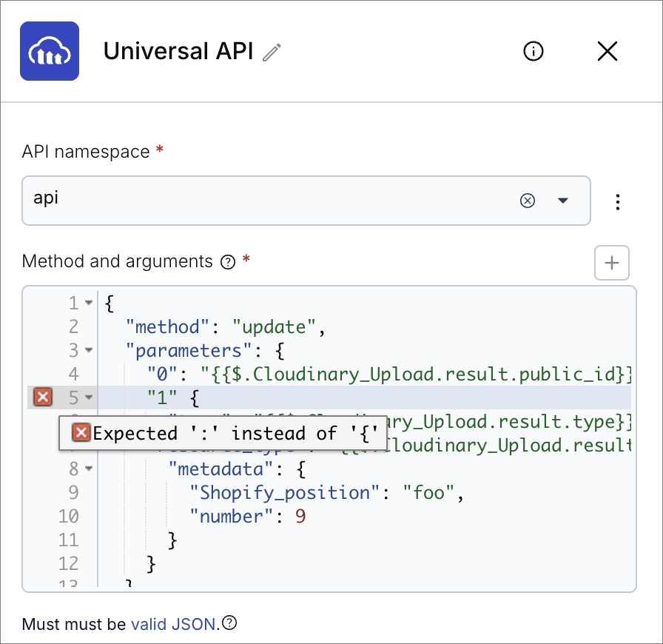This screenshot has height=644, width=663.
Task: Click the "method" key in the editor
Action: pos(167,327)
